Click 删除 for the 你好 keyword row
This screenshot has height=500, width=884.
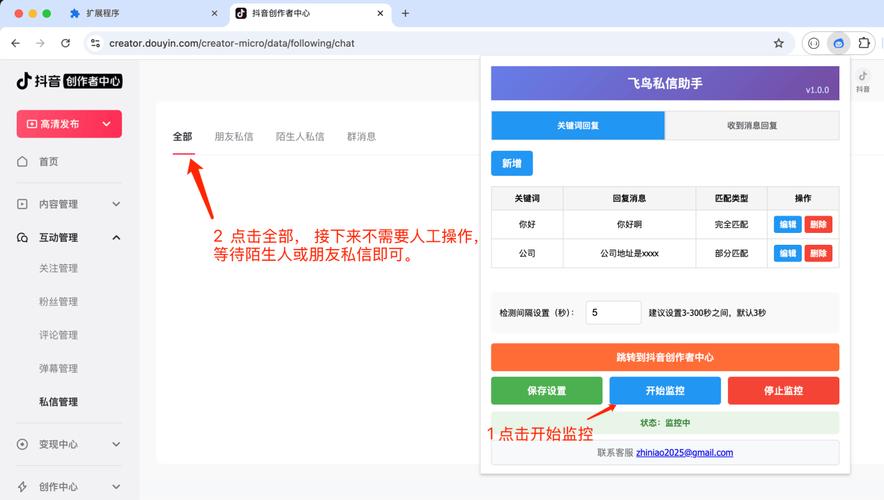pos(818,225)
